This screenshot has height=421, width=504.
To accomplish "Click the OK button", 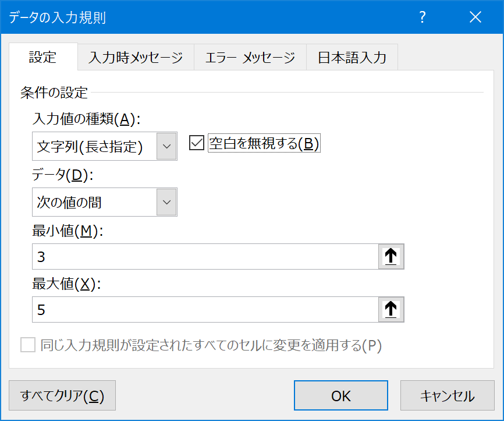I will 340,395.
